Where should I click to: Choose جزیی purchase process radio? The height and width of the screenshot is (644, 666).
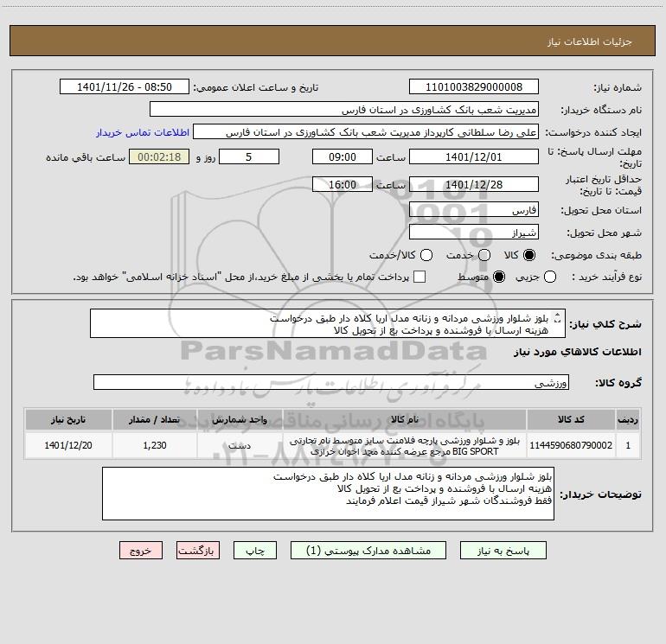pyautogui.click(x=549, y=277)
